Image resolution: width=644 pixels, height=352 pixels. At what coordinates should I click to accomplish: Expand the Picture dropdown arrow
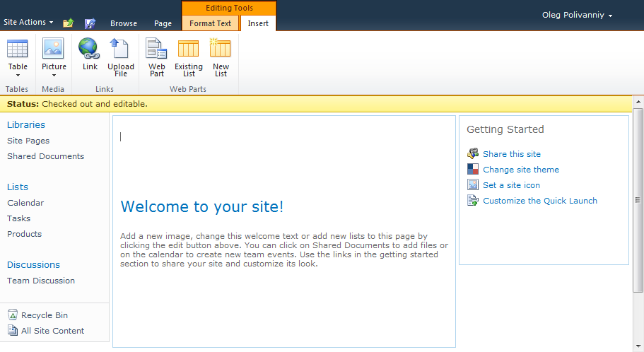point(54,76)
